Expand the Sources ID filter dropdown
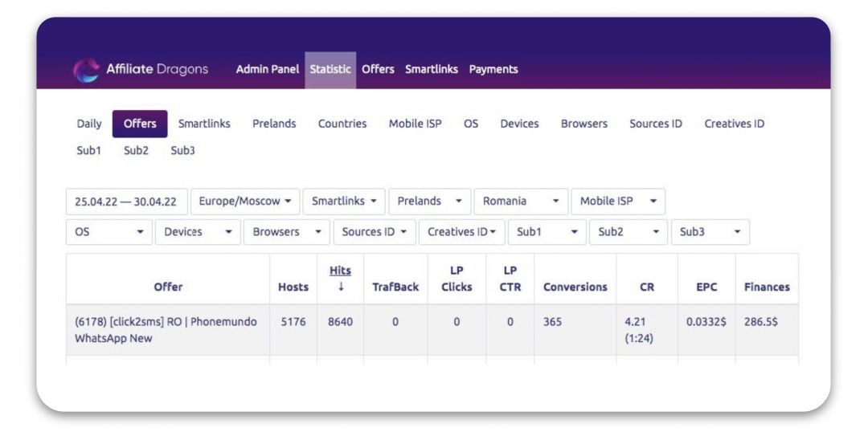Viewport: 868px width, 436px height. [374, 232]
